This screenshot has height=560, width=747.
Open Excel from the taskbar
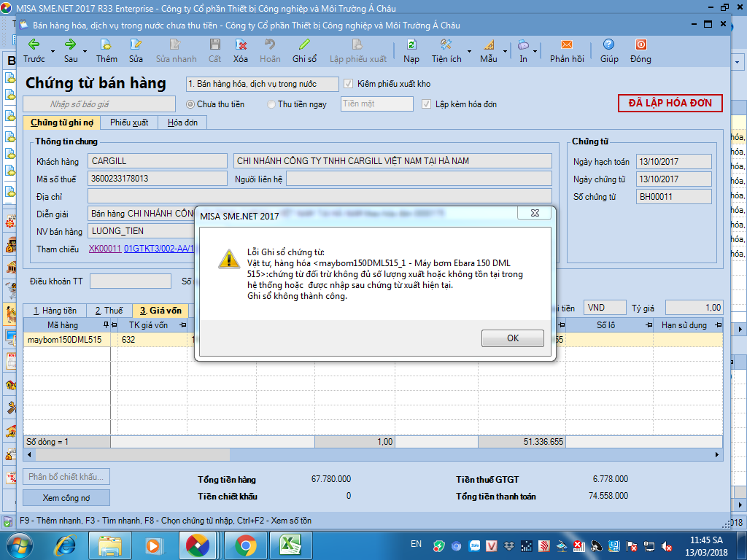tap(291, 545)
